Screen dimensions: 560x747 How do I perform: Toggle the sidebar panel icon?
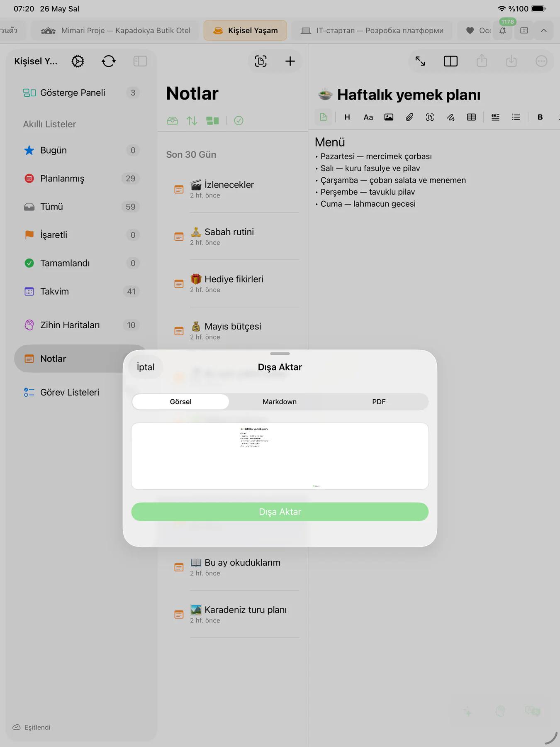pyautogui.click(x=140, y=61)
